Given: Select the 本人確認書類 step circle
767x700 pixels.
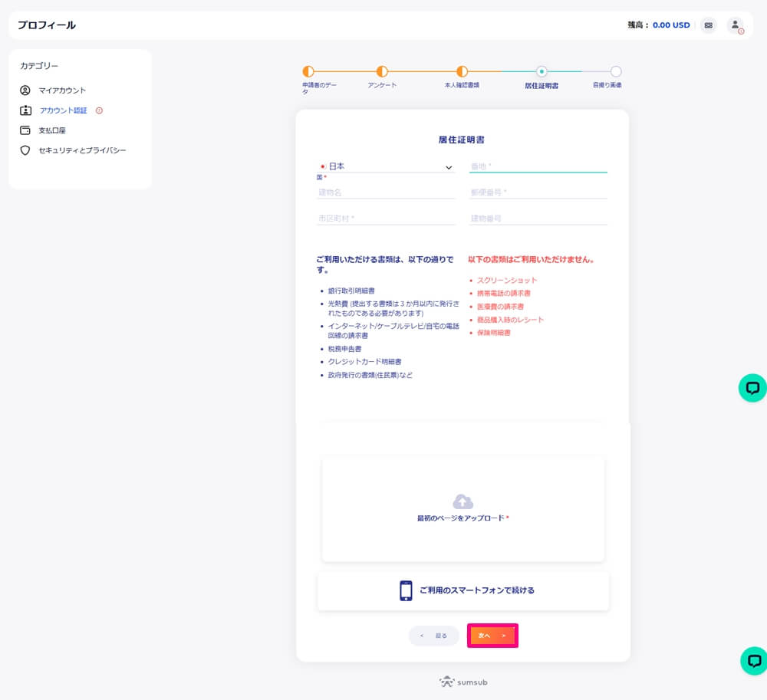Looking at the screenshot, I should (x=462, y=71).
